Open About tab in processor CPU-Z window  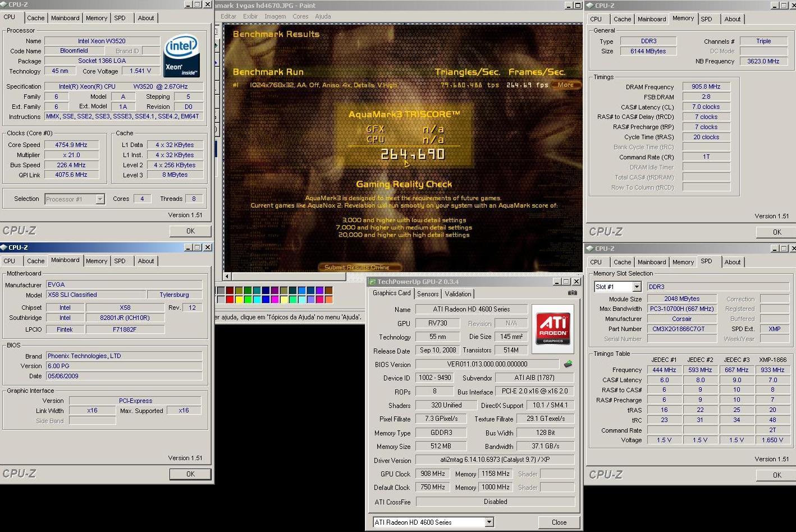coord(146,18)
